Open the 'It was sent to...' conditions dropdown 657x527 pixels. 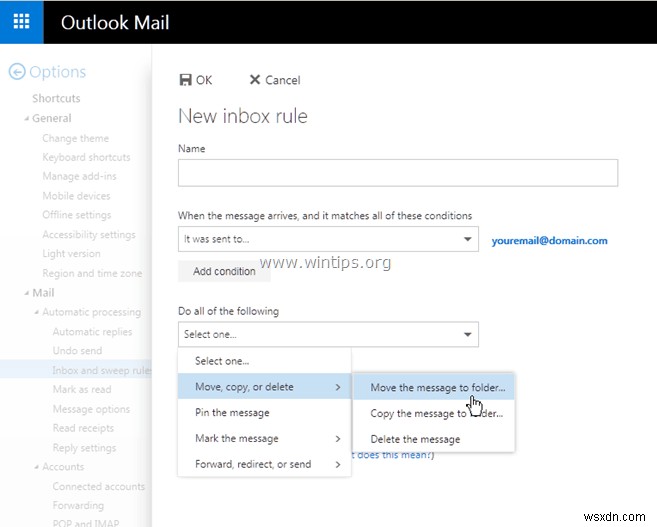(328, 239)
